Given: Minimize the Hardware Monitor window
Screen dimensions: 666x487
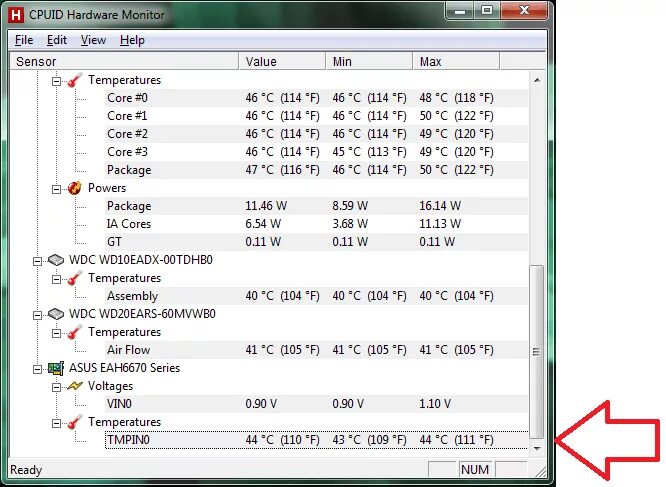Looking at the screenshot, I should point(460,10).
